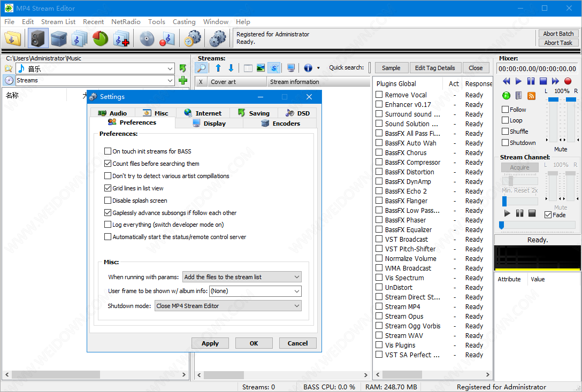Uncheck 'Count files before searching them'
The width and height of the screenshot is (582, 392).
(108, 163)
